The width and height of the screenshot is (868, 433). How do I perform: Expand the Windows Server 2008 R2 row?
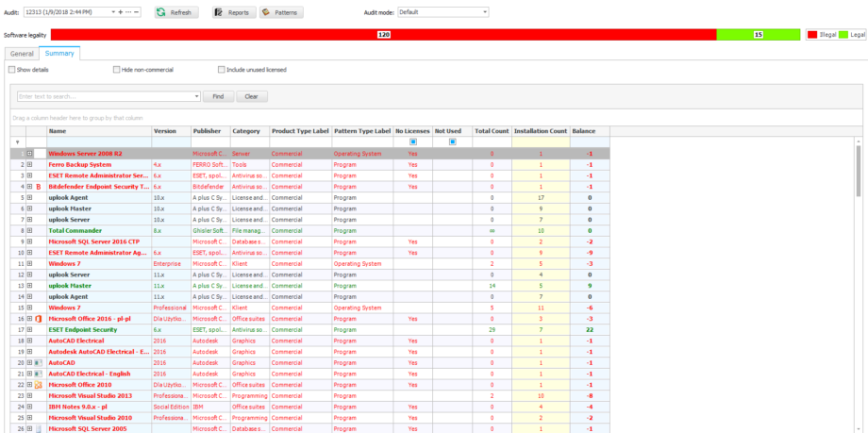coord(30,154)
